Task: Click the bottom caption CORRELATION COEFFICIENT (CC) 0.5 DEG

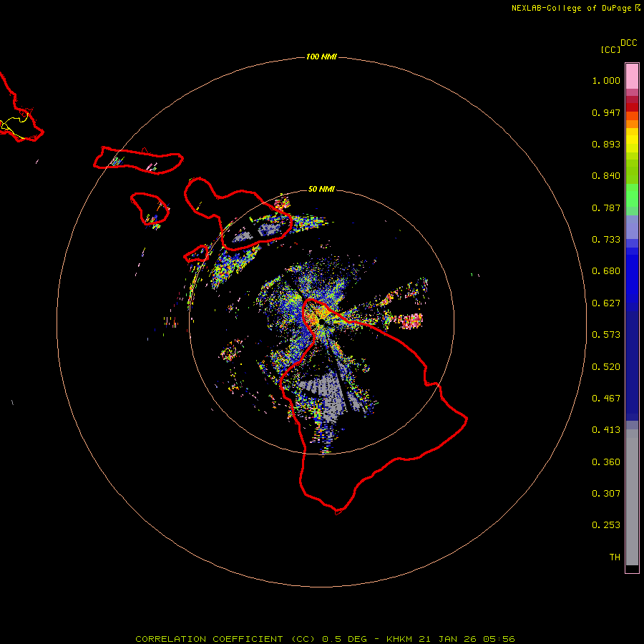Action: point(252,639)
